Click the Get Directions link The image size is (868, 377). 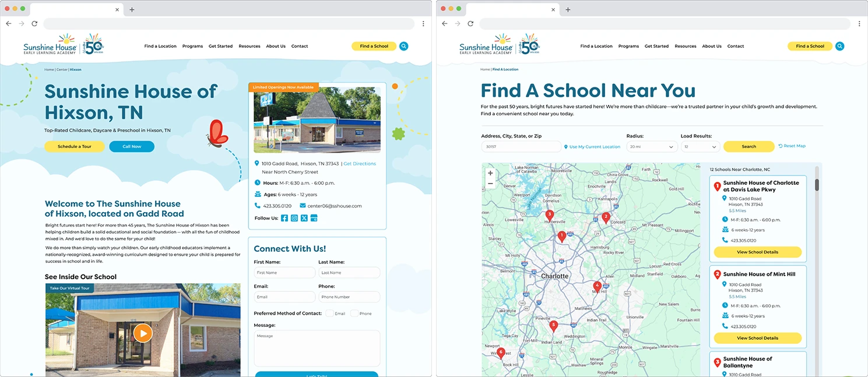point(360,164)
